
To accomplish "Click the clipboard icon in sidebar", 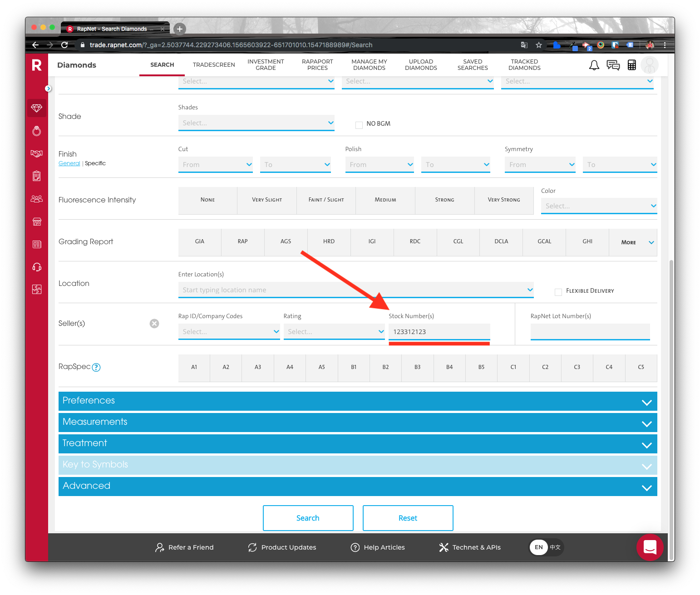I will (x=37, y=176).
